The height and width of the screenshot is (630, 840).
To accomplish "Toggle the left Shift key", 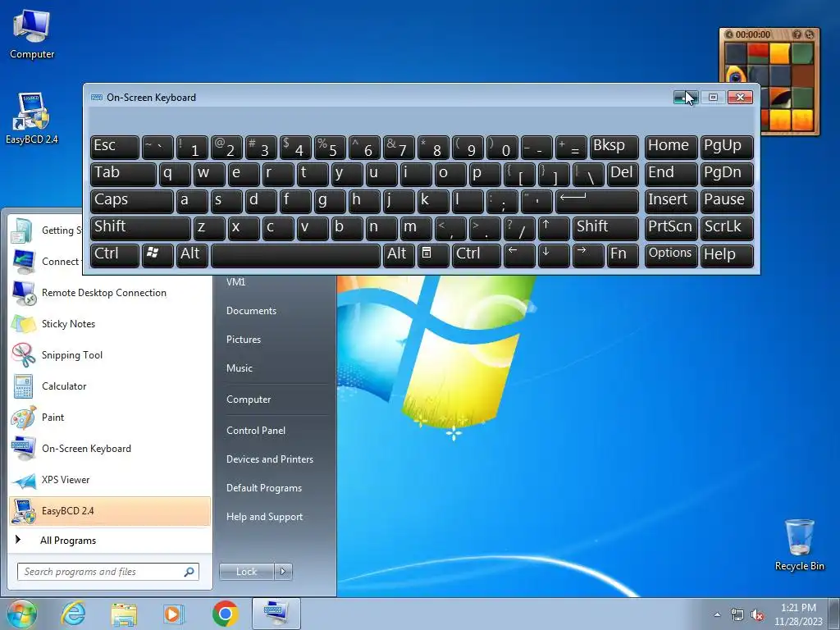I will [x=140, y=228].
